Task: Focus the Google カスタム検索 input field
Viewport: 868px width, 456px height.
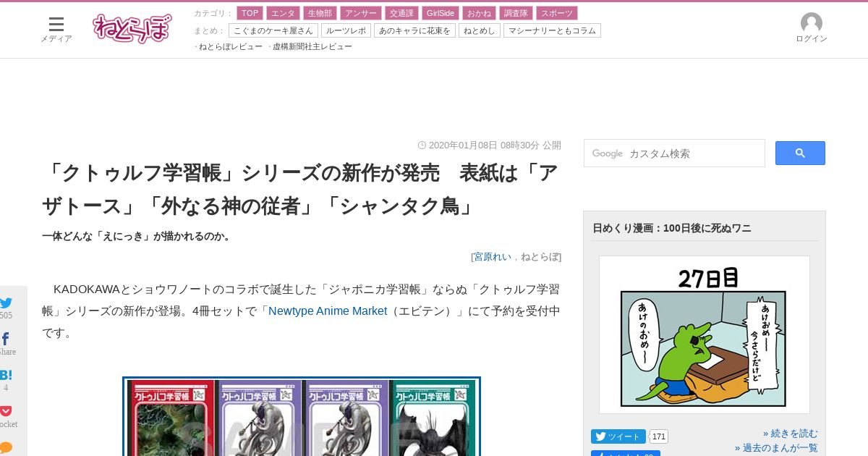Action: 674,153
